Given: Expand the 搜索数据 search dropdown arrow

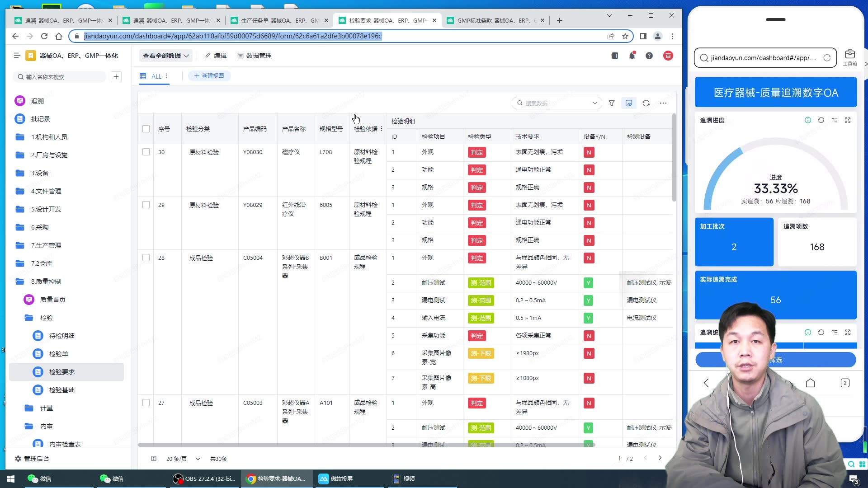Looking at the screenshot, I should (594, 103).
